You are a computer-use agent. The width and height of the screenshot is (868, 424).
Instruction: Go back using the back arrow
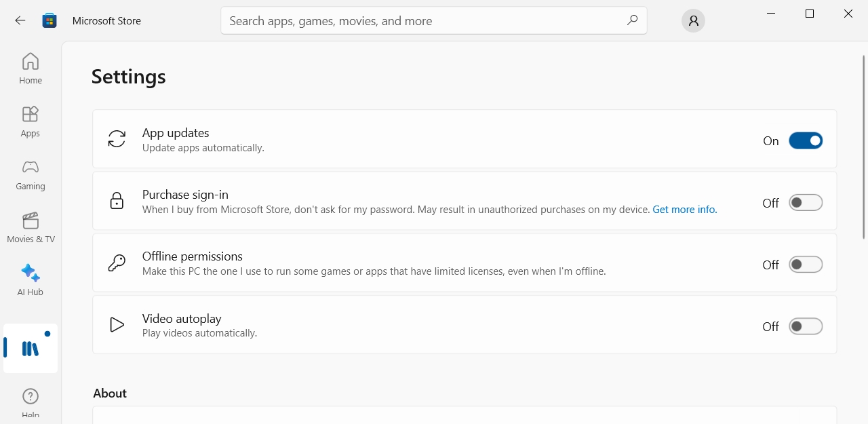(x=20, y=20)
